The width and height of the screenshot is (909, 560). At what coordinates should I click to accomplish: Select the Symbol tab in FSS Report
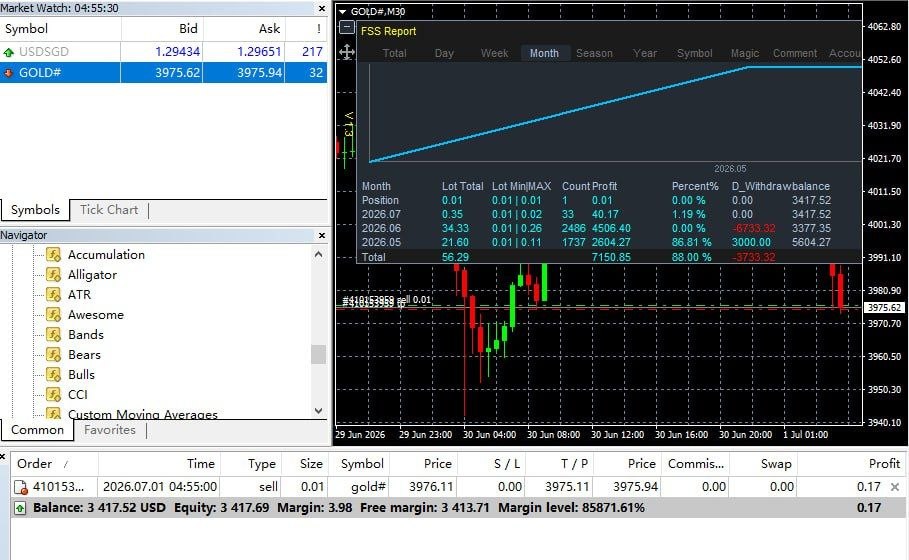[695, 53]
